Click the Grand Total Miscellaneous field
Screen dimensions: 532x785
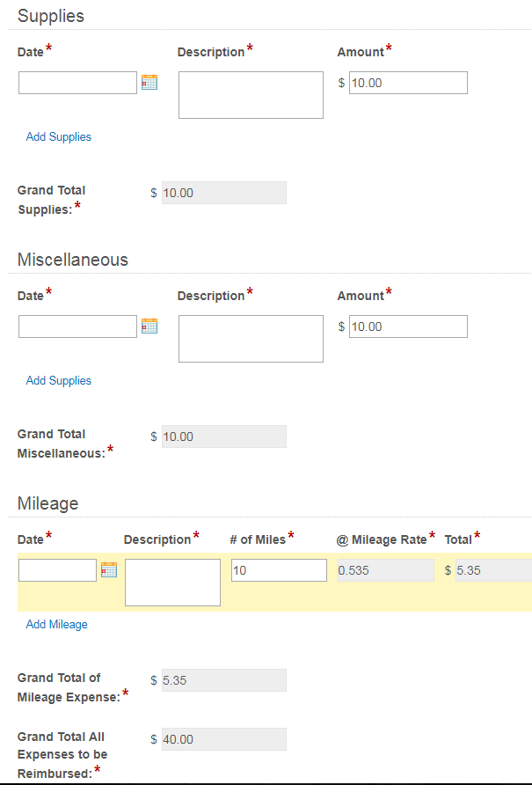tap(224, 437)
